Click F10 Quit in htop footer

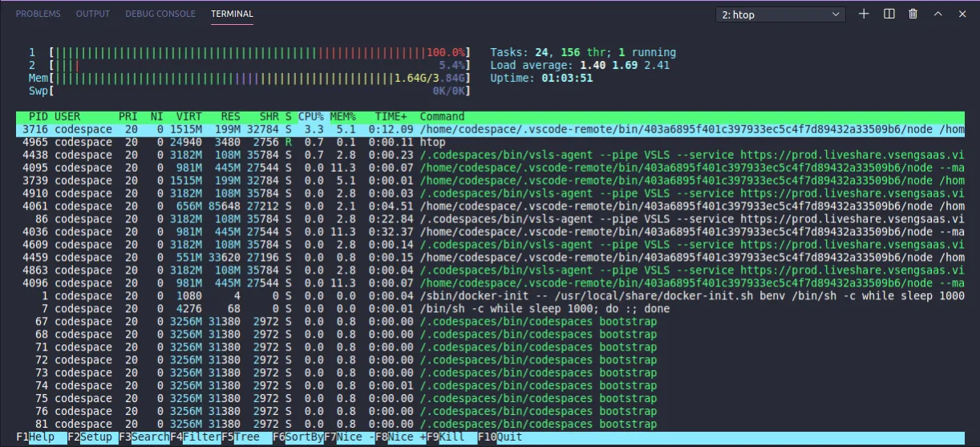(x=500, y=437)
